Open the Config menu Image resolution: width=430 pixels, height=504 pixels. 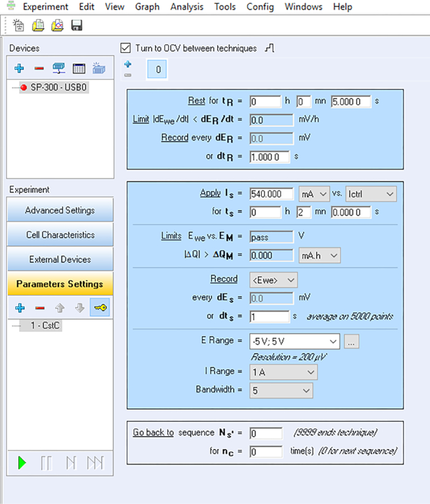pos(260,7)
